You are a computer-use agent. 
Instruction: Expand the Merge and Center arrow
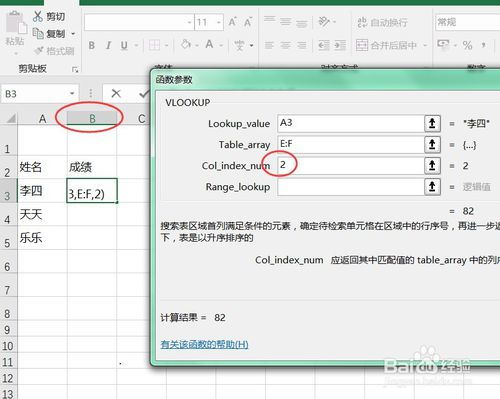(425, 45)
